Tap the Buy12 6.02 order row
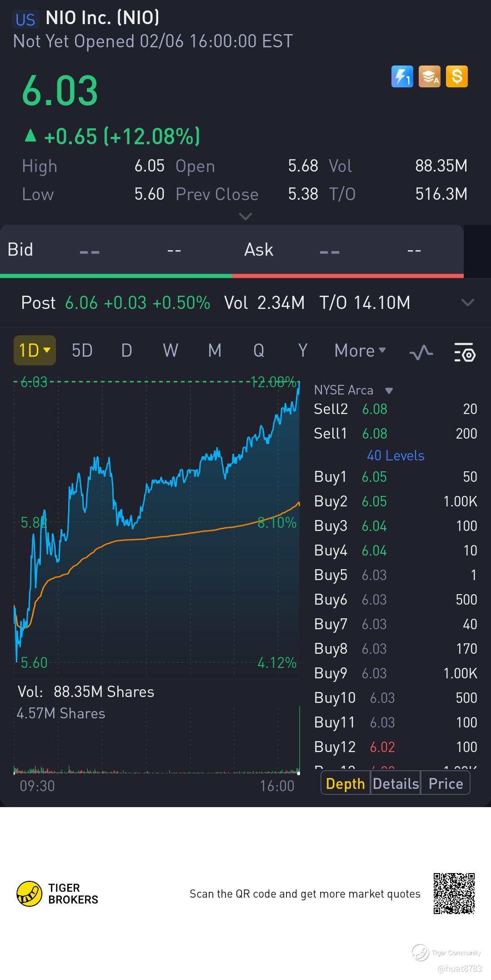The width and height of the screenshot is (491, 980). click(396, 747)
